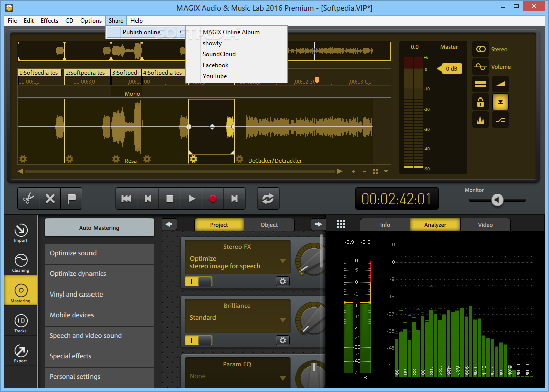Turn the Stereo FX intensity knob

[311, 260]
